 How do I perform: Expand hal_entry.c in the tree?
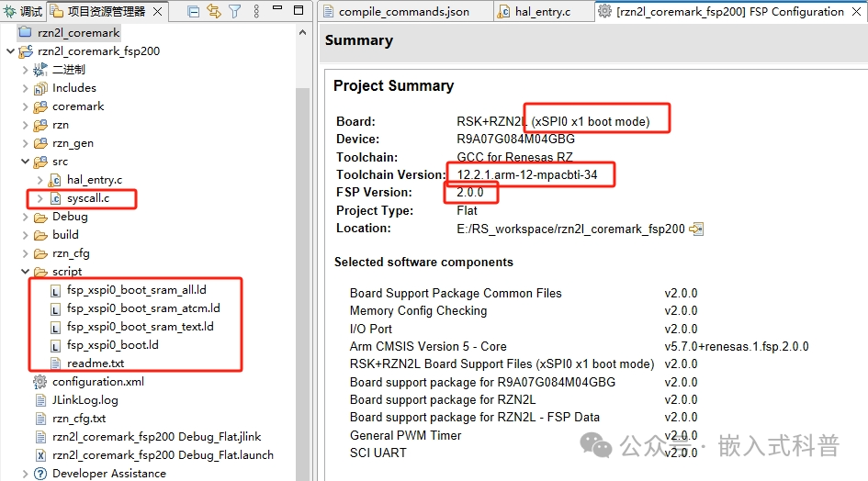point(39,180)
